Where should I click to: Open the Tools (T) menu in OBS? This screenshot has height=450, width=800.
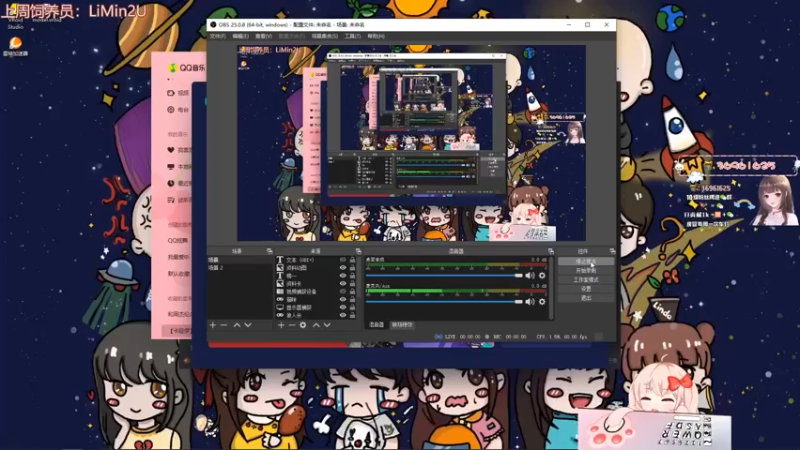[x=353, y=36]
